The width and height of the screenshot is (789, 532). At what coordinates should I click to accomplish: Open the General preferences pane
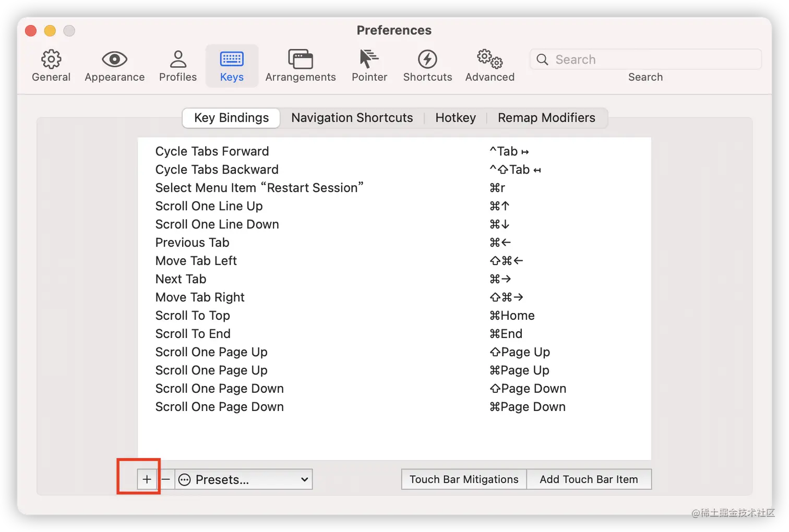pos(51,66)
